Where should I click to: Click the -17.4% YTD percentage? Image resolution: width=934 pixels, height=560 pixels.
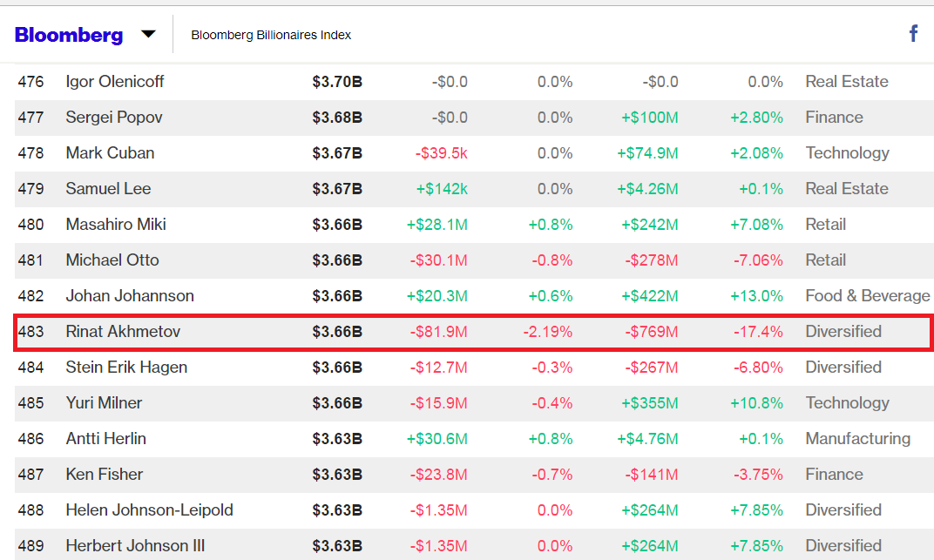pos(758,332)
